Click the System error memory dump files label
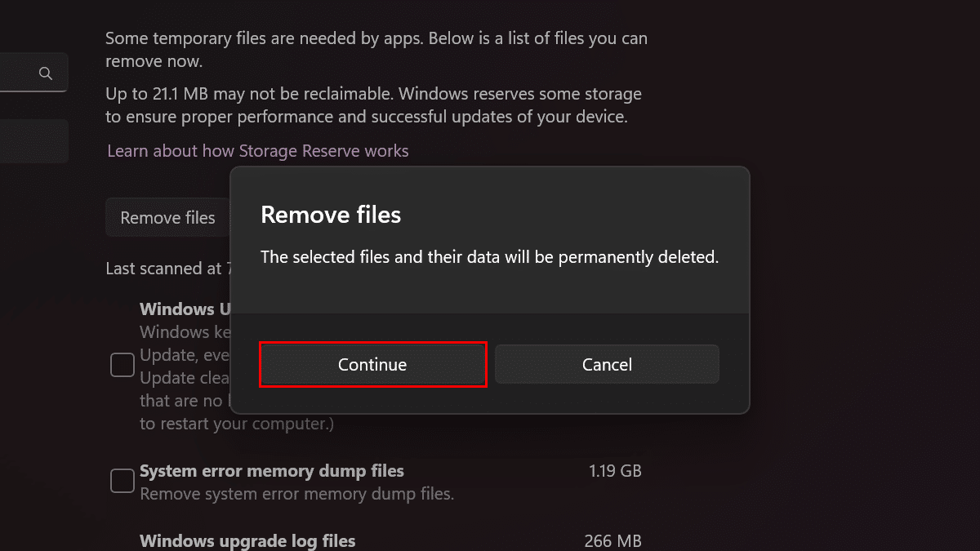 tap(272, 471)
